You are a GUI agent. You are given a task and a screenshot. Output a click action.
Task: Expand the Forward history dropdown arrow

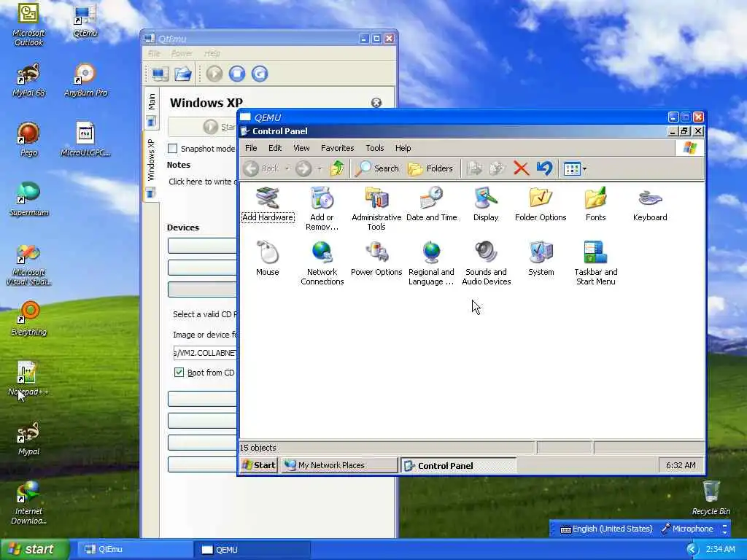pyautogui.click(x=320, y=168)
